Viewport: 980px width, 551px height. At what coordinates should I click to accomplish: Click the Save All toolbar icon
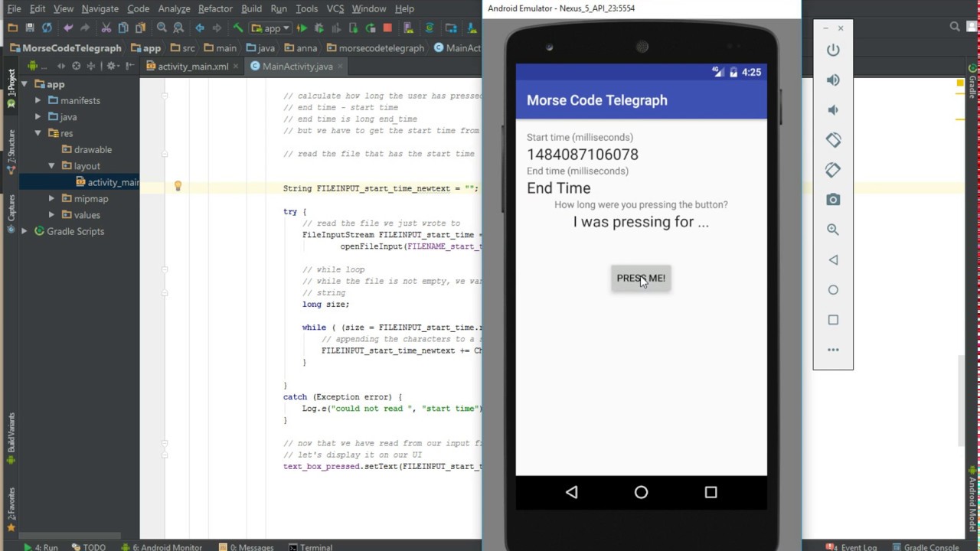click(x=30, y=28)
